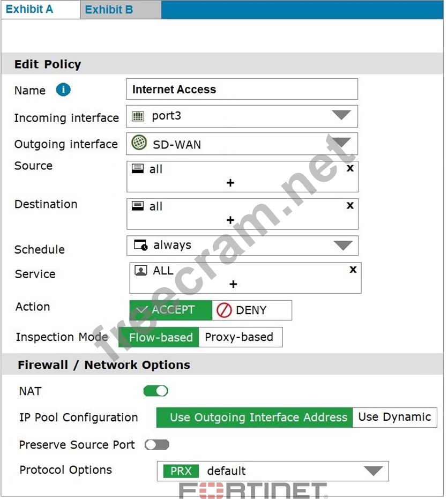The width and height of the screenshot is (448, 499).
Task: Open the Incoming interface dropdown arrow
Action: [341, 115]
